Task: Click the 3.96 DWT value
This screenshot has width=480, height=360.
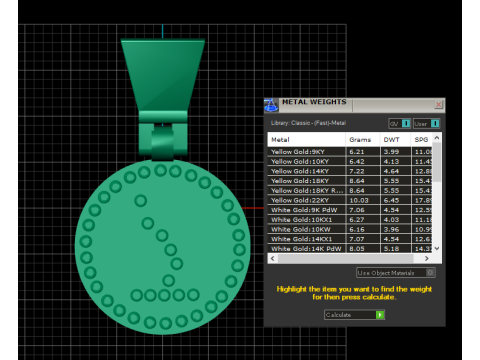Action: 391,229
